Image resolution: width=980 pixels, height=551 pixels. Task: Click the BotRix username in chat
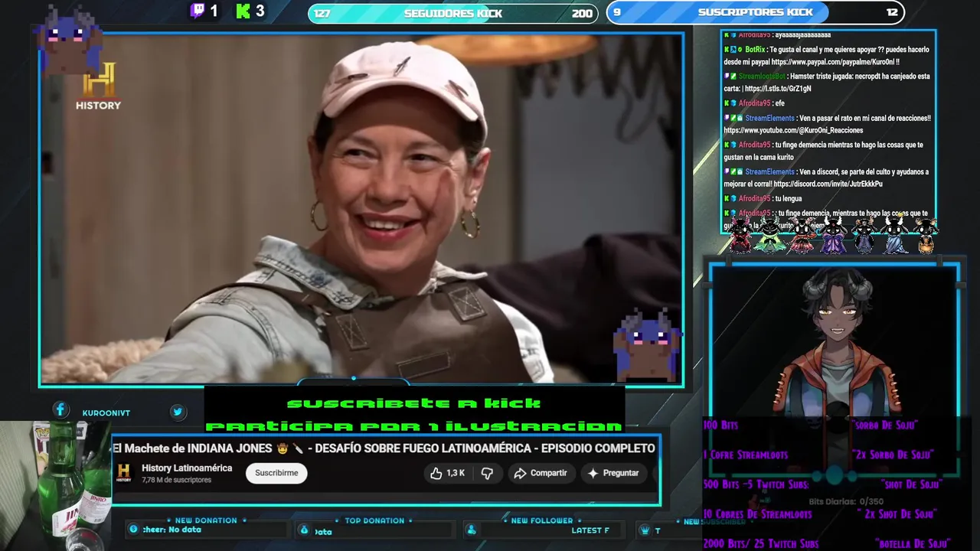point(755,50)
